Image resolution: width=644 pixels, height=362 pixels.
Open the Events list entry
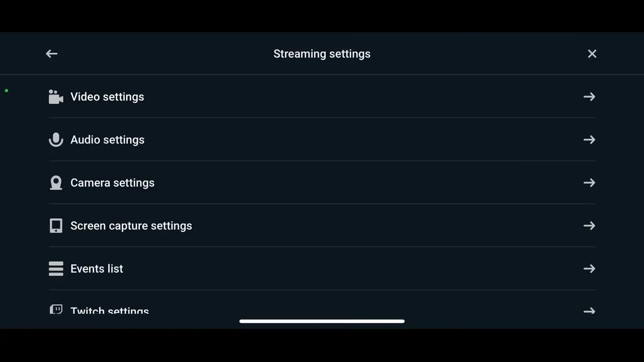coord(322,268)
